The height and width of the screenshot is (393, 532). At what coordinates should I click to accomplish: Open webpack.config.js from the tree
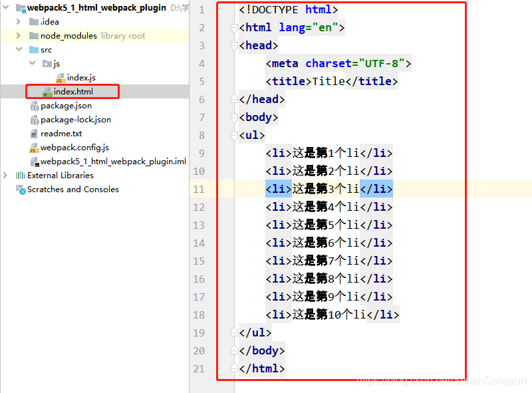pyautogui.click(x=74, y=147)
